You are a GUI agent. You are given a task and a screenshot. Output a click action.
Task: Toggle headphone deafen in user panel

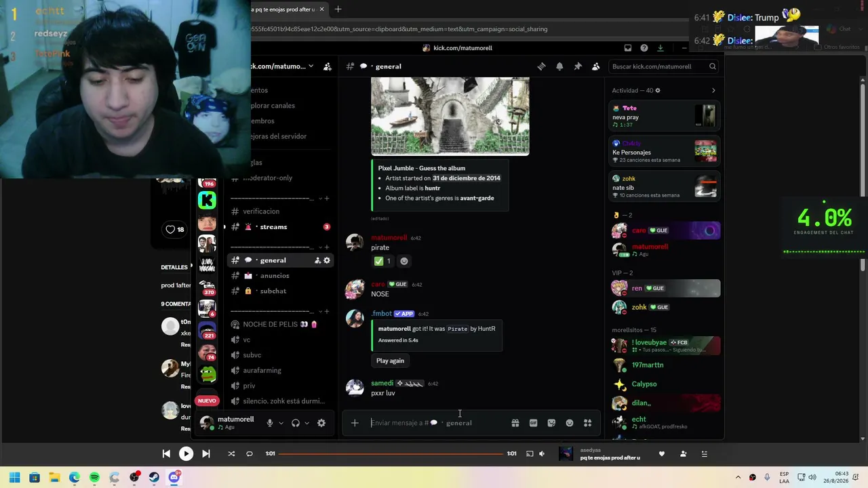[296, 423]
